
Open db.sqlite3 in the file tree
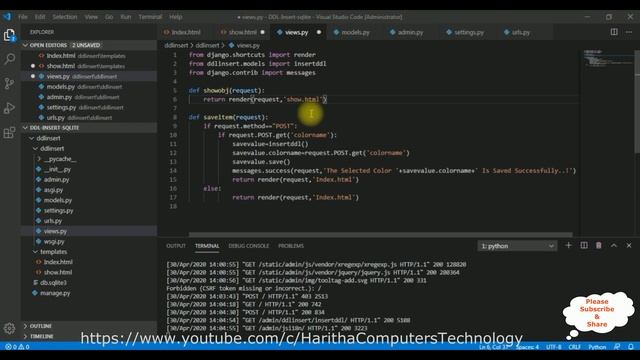pyautogui.click(x=89, y=282)
